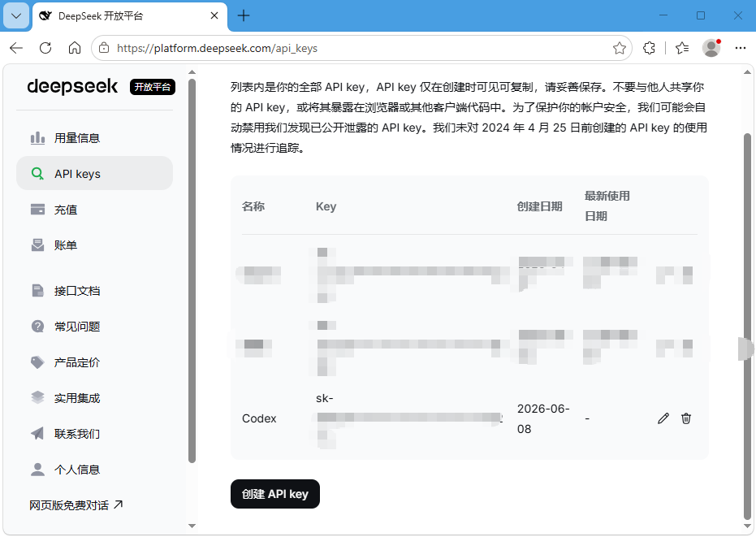Image resolution: width=756 pixels, height=537 pixels.
Task: Click the 2026-06-08 creation date cell
Action: (x=543, y=418)
